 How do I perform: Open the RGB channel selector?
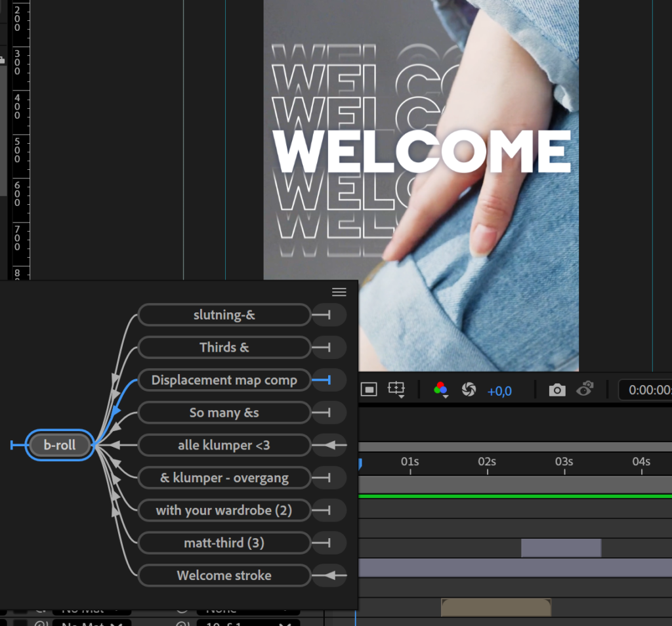[440, 390]
